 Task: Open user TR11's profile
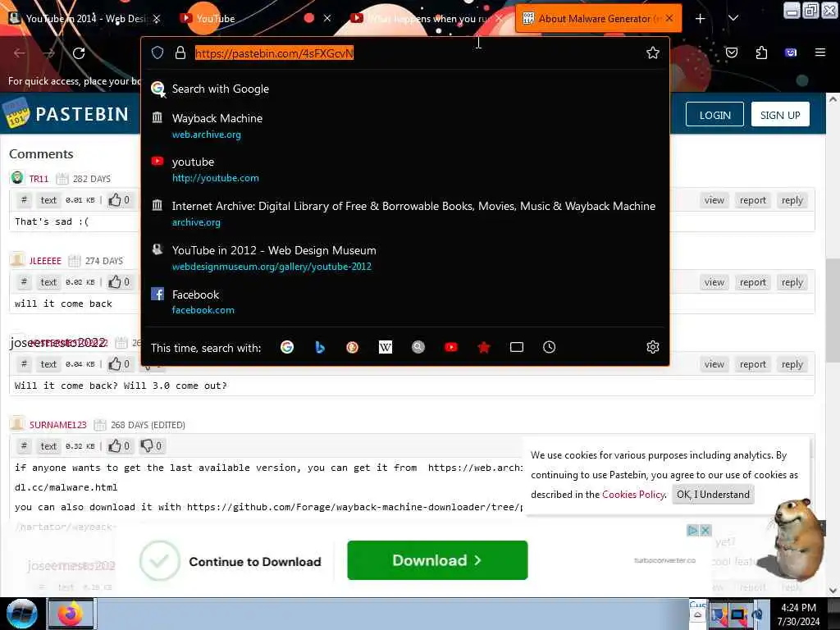(x=39, y=178)
